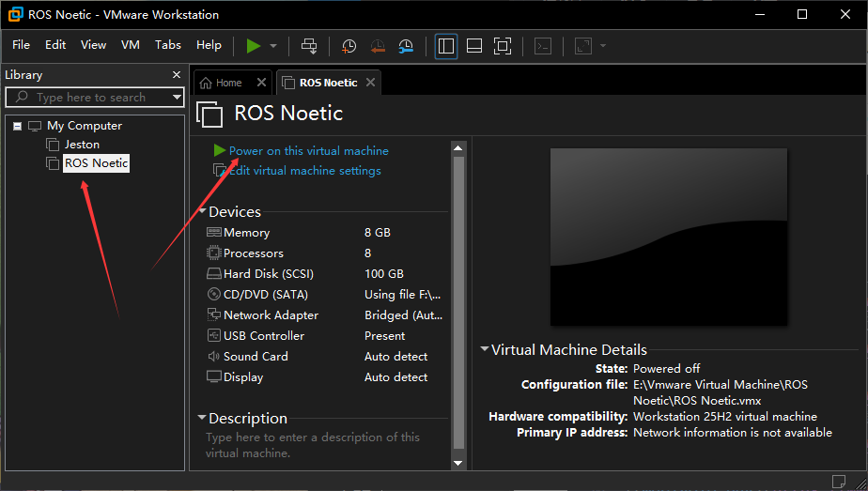Close the ROS Noetic tab

pos(371,83)
